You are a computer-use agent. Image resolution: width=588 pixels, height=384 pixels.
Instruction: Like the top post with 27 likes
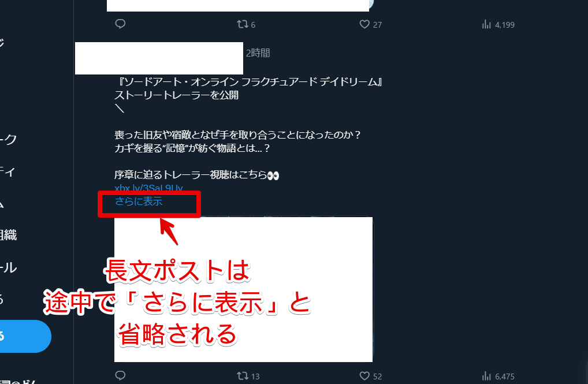pos(370,24)
